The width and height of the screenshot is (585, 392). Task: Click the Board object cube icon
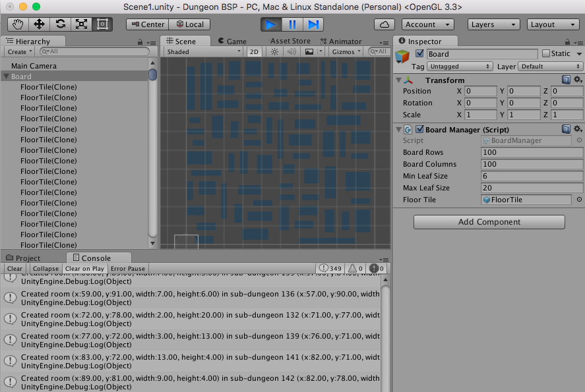[402, 57]
